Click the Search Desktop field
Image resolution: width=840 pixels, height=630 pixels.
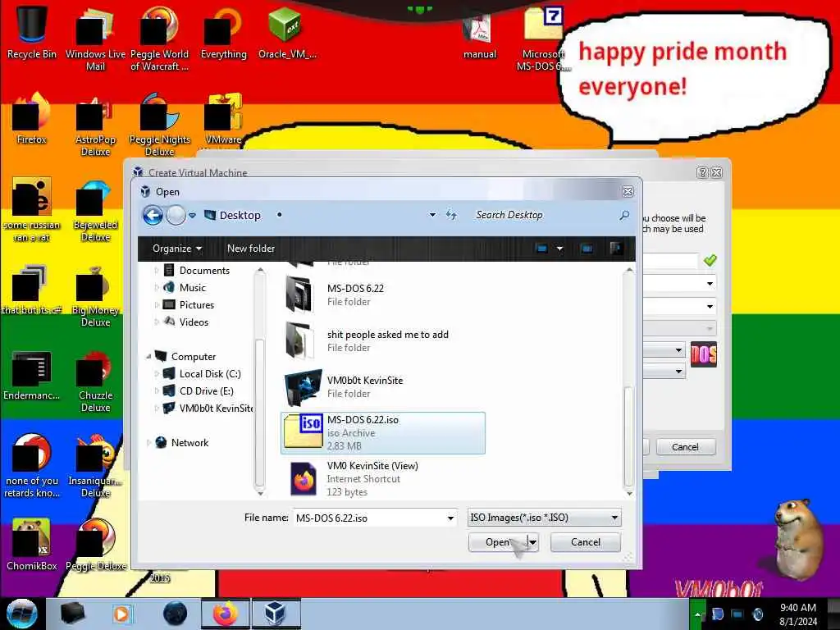[541, 215]
